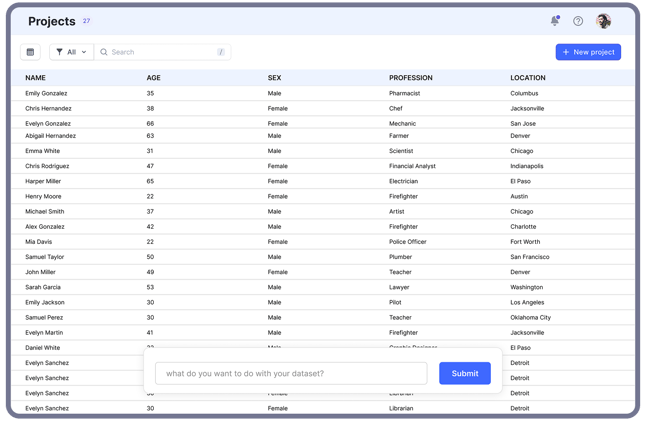Open the notifications bell
This screenshot has width=646, height=421.
555,21
